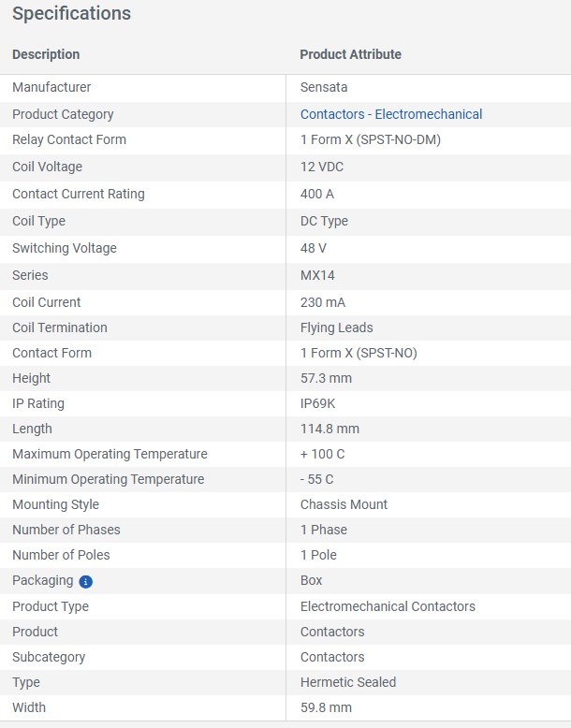Viewport: 571px width, 728px height.
Task: Select the 1 Form X (SPST-NO-DM) value
Action: point(371,139)
